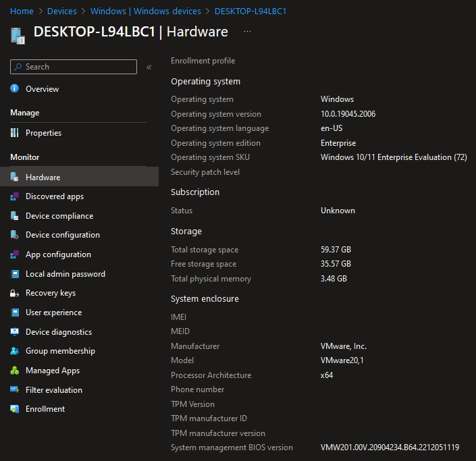Click the Discovered apps icon

pos(15,196)
